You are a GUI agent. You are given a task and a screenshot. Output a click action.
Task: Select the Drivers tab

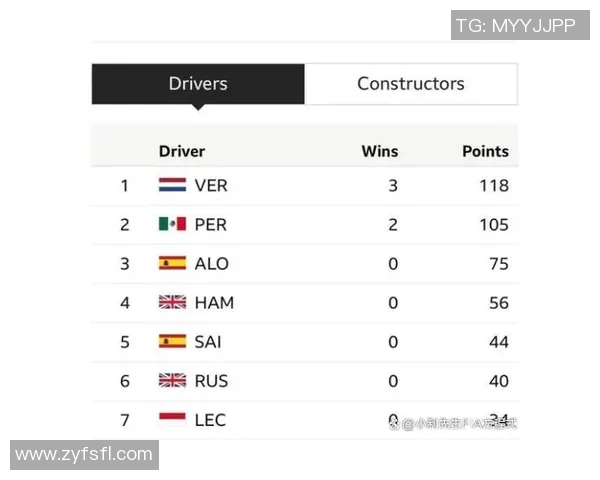[198, 84]
